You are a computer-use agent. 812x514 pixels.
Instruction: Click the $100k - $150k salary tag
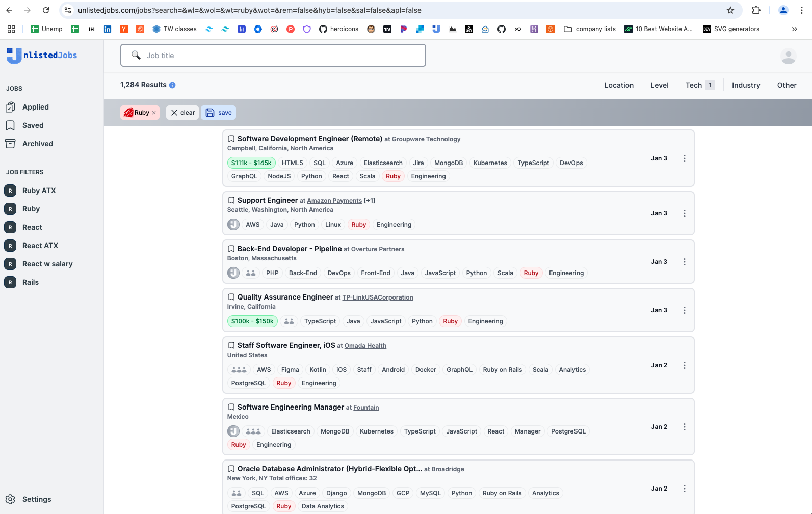(252, 321)
